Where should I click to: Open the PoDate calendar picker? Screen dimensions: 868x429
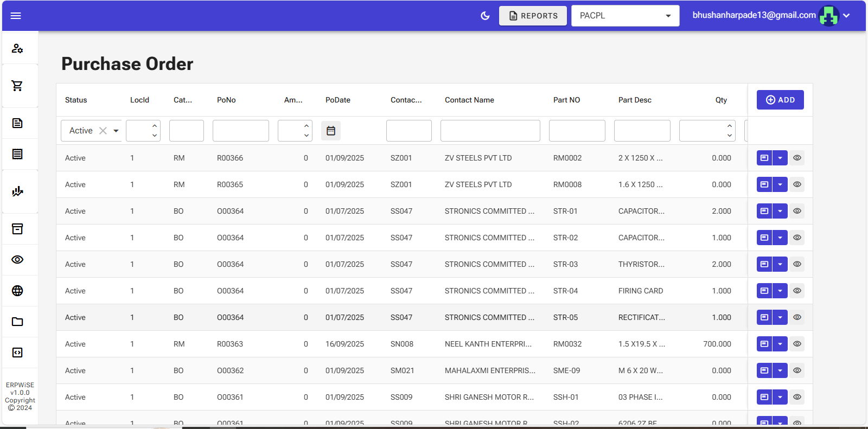pyautogui.click(x=331, y=131)
